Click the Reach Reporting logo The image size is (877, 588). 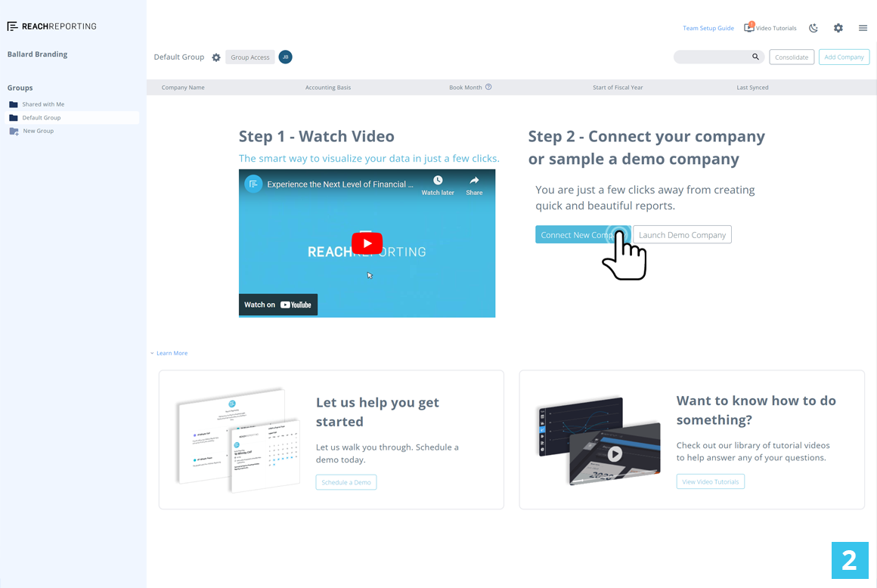click(x=51, y=26)
